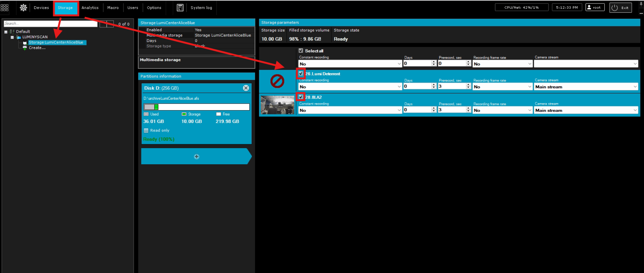Click the 28.8LA2 camera thumbnail
This screenshot has height=273, width=644.
[277, 105]
